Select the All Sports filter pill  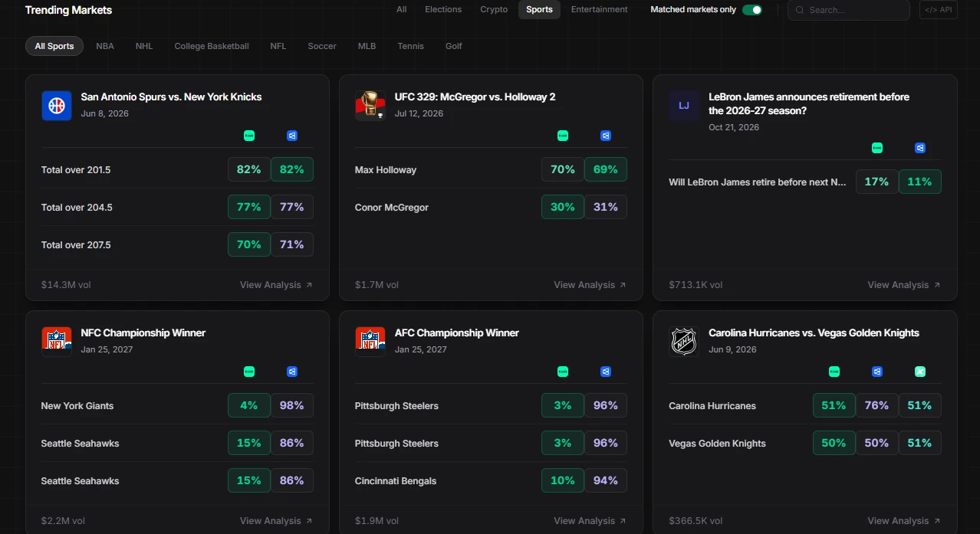[54, 46]
